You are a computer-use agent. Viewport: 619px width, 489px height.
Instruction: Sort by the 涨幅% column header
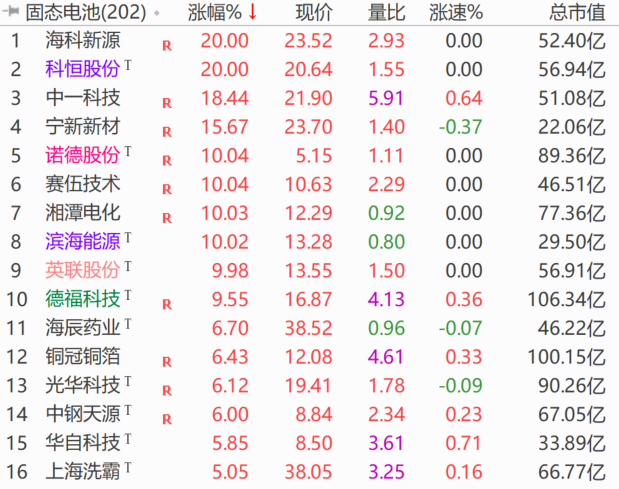pyautogui.click(x=214, y=12)
